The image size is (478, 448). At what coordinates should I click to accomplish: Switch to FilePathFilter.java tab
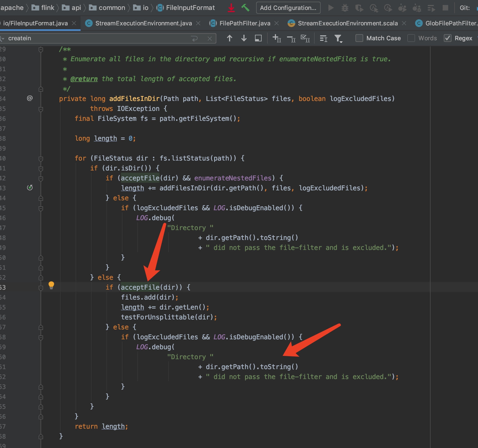click(244, 23)
